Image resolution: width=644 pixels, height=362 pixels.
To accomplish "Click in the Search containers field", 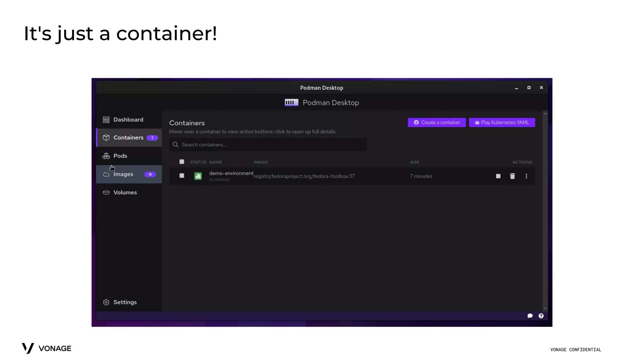I will click(x=267, y=145).
